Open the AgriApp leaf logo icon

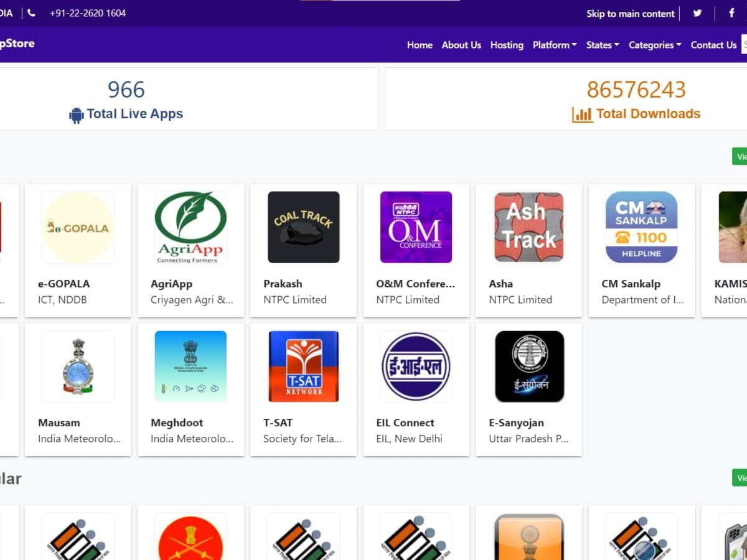tap(190, 227)
